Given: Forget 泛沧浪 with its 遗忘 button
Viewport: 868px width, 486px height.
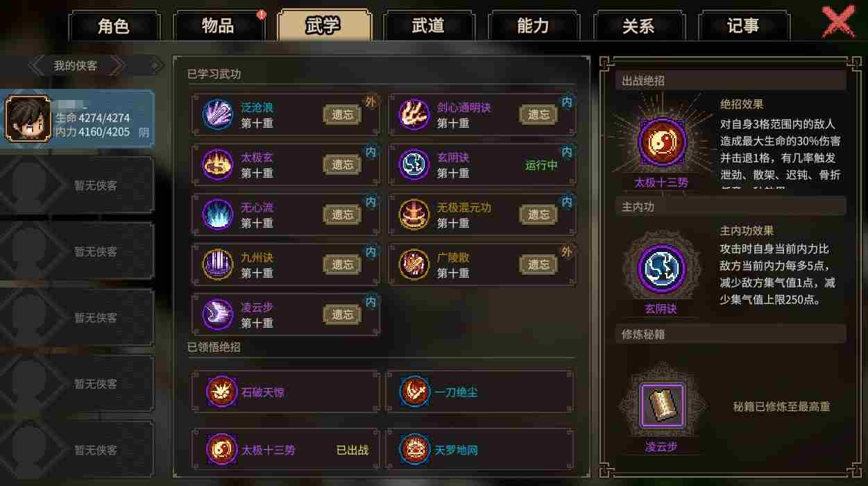Looking at the screenshot, I should coord(342,115).
